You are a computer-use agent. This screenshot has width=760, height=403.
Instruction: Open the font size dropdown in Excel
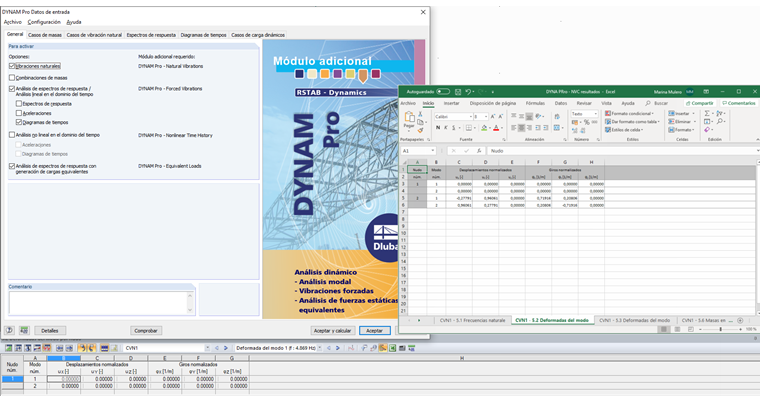pyautogui.click(x=486, y=116)
